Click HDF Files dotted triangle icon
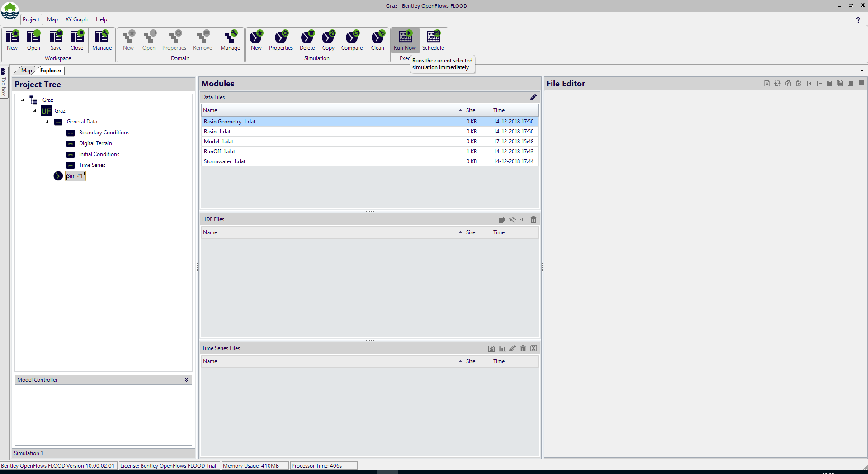 click(523, 219)
